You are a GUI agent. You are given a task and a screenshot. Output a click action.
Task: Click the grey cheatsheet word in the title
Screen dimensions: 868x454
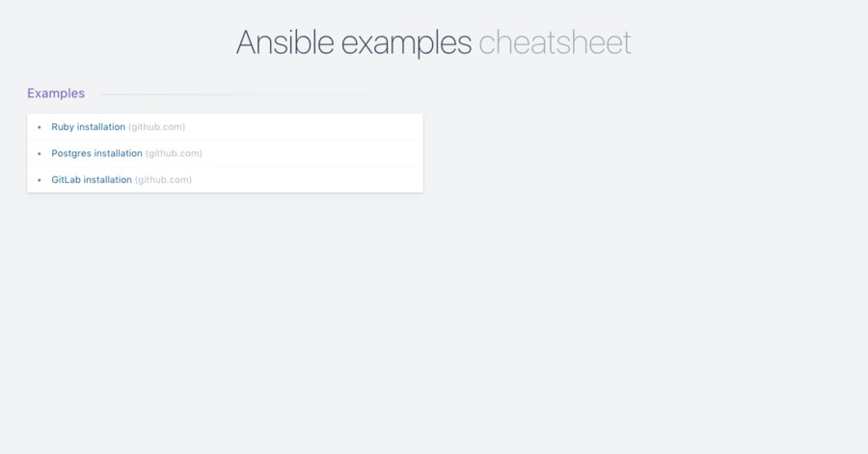(x=555, y=42)
